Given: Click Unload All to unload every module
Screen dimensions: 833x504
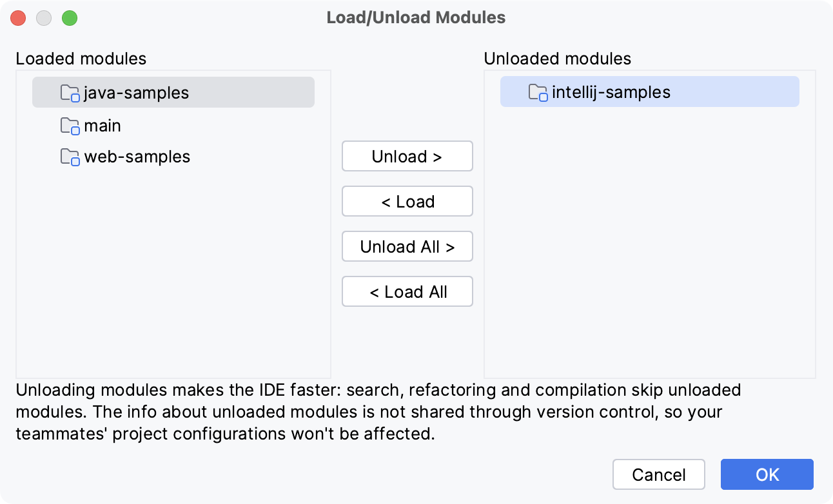Looking at the screenshot, I should tap(407, 246).
